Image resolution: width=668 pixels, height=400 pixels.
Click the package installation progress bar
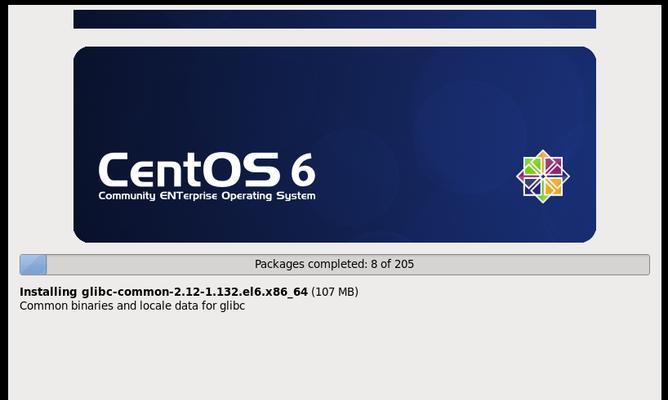pyautogui.click(x=334, y=265)
